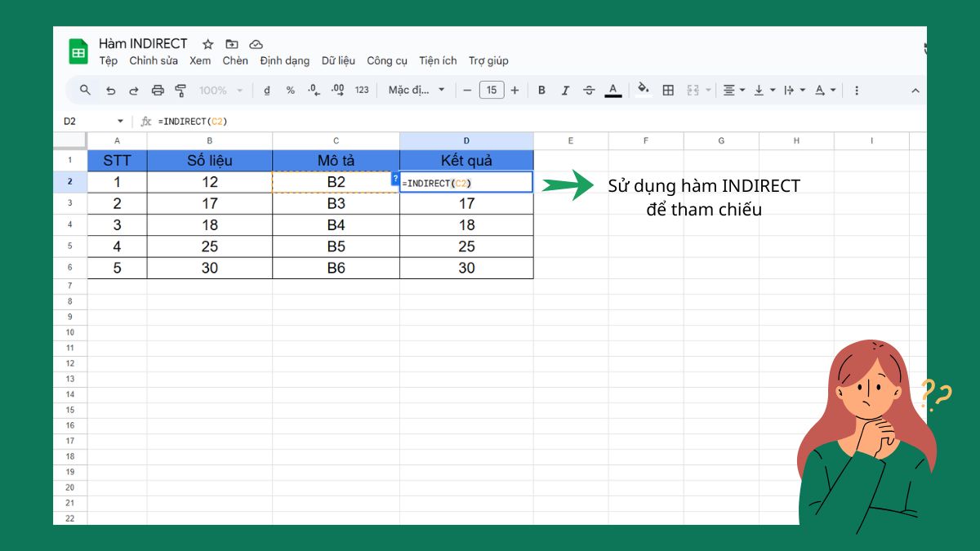Insert a link from the toolbar
The image size is (980, 551).
click(x=857, y=90)
